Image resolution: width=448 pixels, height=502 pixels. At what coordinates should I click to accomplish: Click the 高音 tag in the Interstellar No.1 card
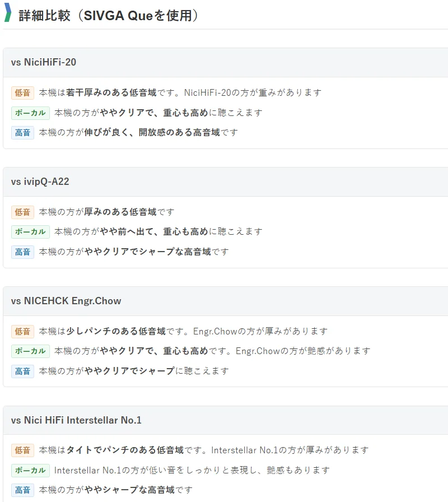pos(22,490)
